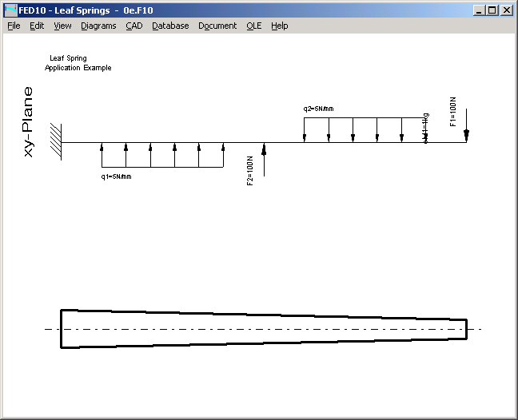The height and width of the screenshot is (420, 518).
Task: Maximize the FED10 window
Action: pyautogui.click(x=492, y=10)
